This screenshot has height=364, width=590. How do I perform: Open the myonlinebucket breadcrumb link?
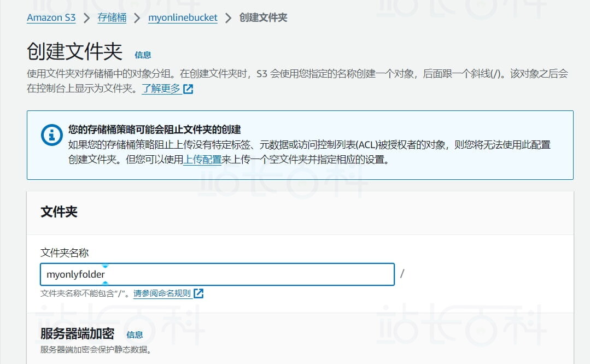[183, 17]
